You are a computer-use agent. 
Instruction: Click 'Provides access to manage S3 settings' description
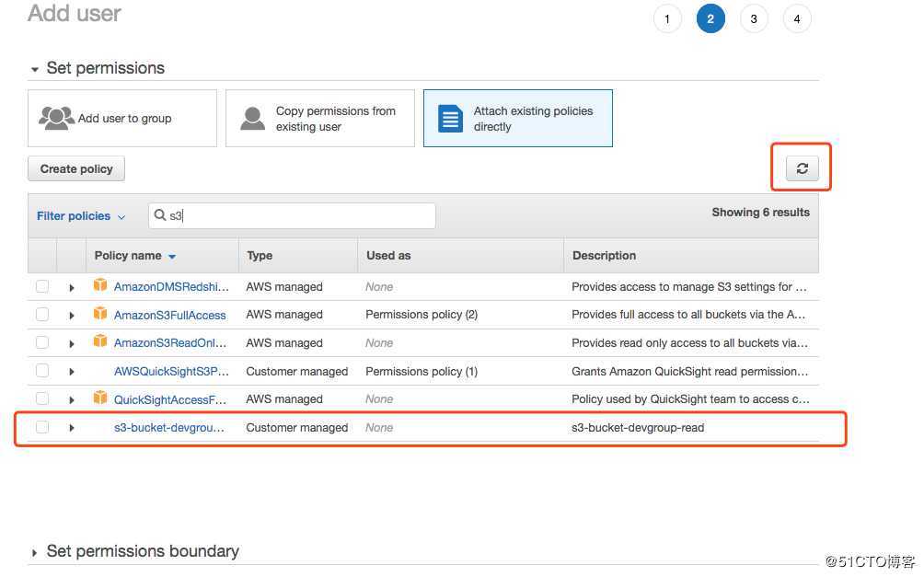coord(689,286)
